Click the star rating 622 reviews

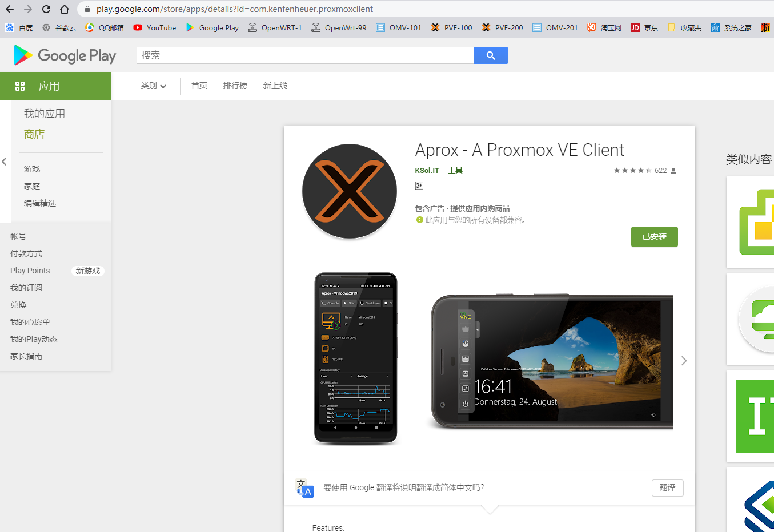coord(645,170)
